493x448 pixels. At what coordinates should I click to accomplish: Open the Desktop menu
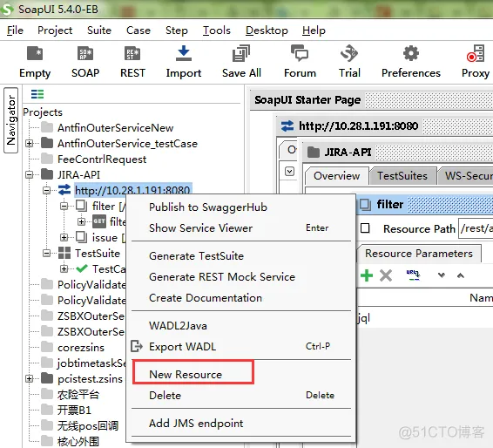point(267,31)
